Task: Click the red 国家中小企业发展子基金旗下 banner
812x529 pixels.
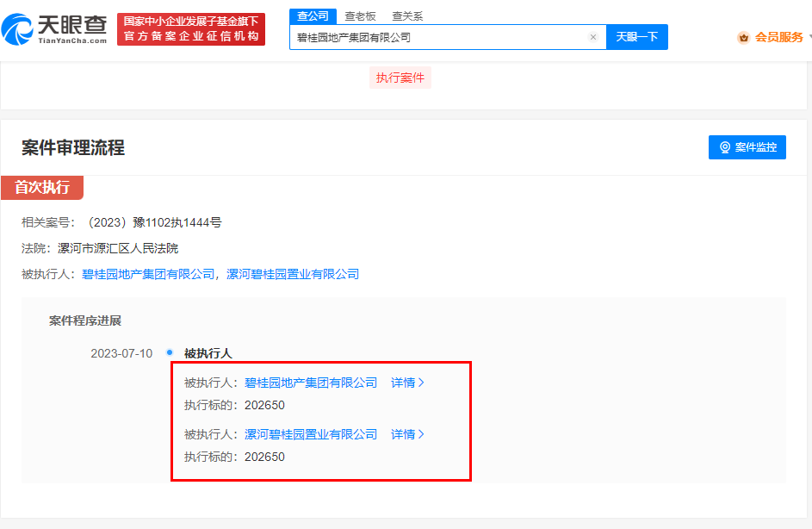Action: [x=191, y=29]
